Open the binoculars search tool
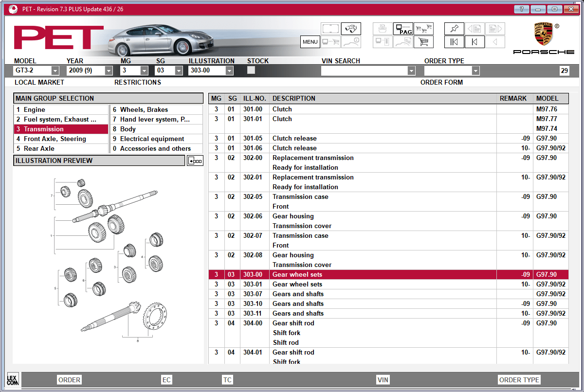Screen dimensions: 584x392 (351, 29)
